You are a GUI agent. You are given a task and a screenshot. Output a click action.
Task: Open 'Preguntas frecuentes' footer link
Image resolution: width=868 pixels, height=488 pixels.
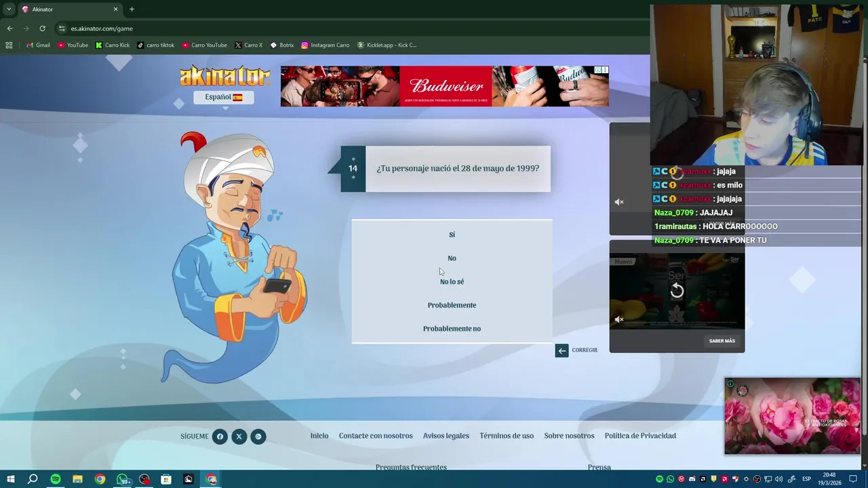click(411, 467)
